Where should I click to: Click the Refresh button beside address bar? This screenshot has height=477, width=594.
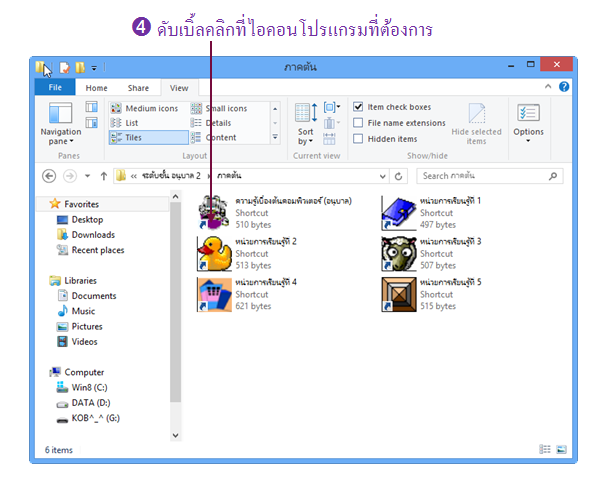point(398,176)
